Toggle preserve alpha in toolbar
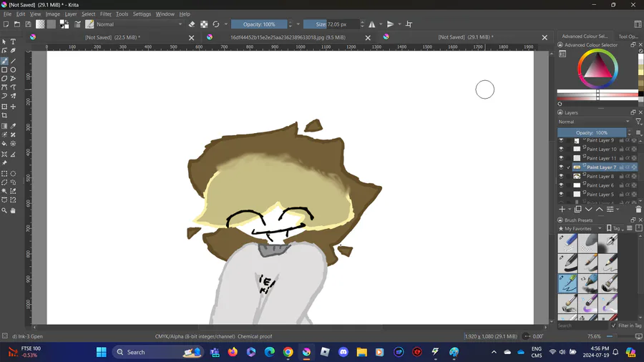644x362 pixels. (x=204, y=24)
